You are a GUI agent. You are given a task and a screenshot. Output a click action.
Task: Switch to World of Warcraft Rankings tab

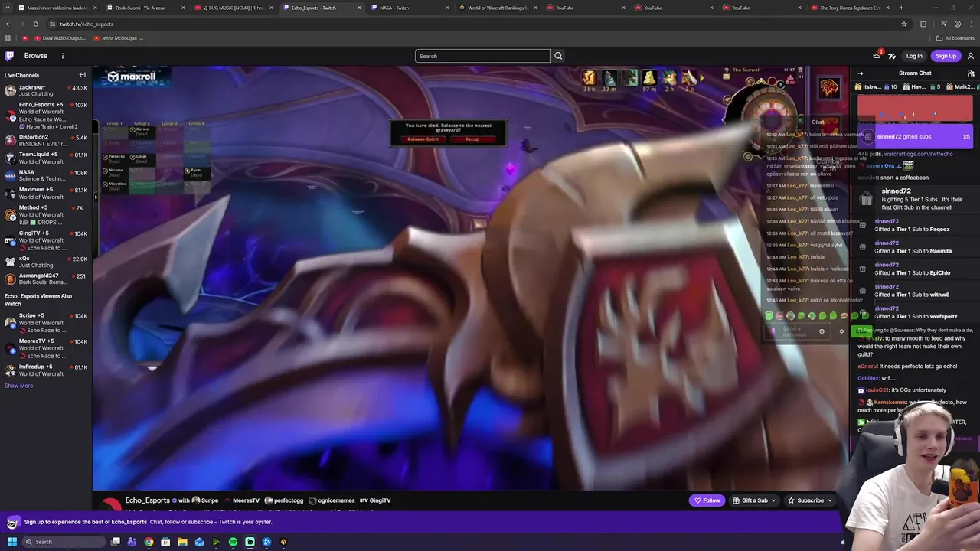497,8
